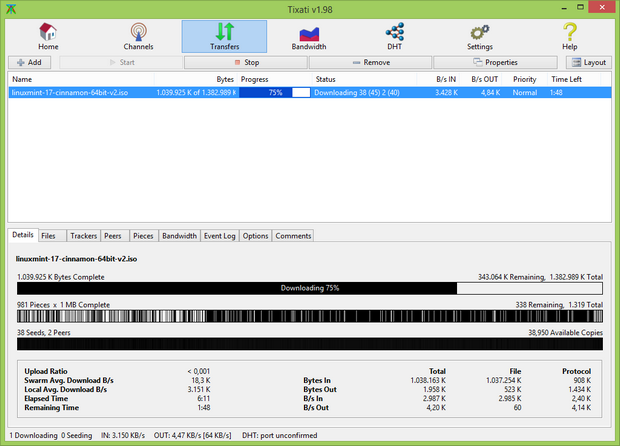Select the linuxmint-17-cinnamon-64bit-v2.iso transfer row
Image resolution: width=620 pixels, height=446 pixels.
(x=310, y=93)
